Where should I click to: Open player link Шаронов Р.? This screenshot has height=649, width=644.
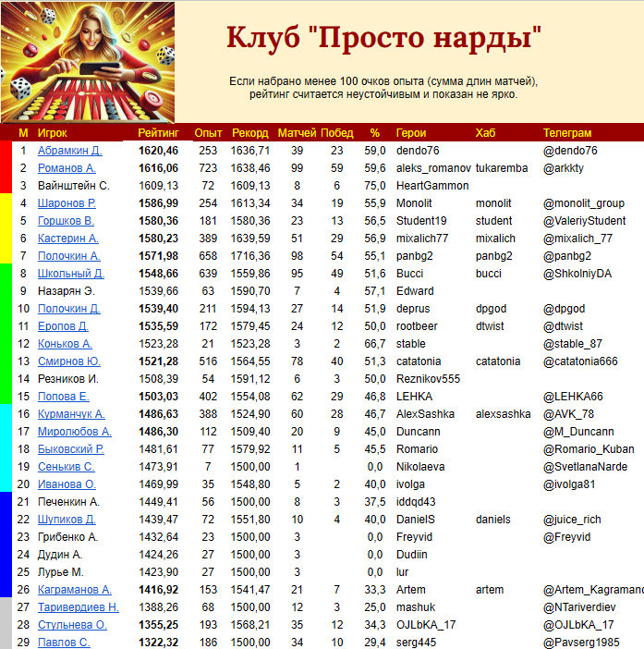tap(67, 203)
